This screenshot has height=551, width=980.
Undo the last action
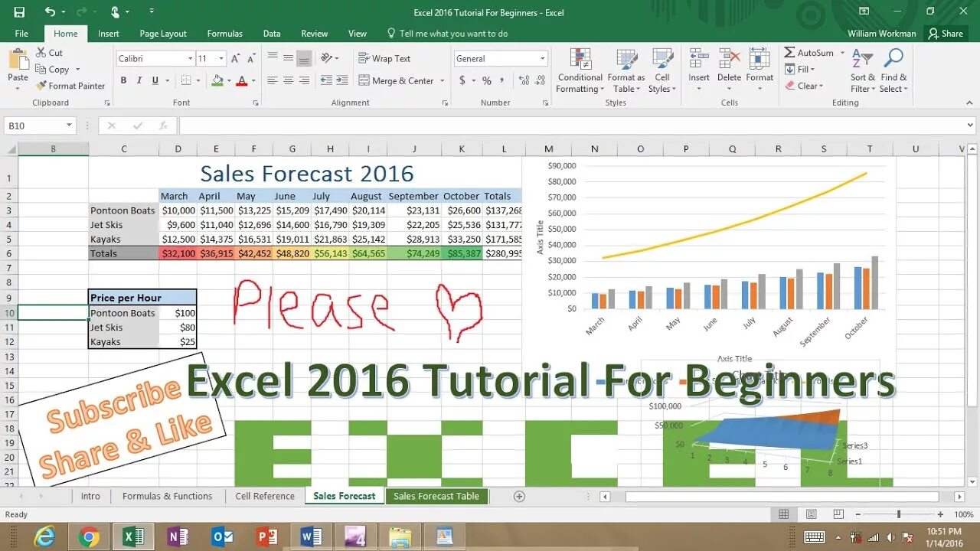point(50,11)
